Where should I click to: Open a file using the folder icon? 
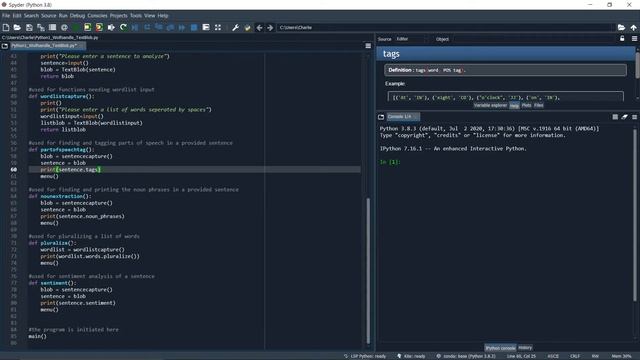tap(17, 27)
